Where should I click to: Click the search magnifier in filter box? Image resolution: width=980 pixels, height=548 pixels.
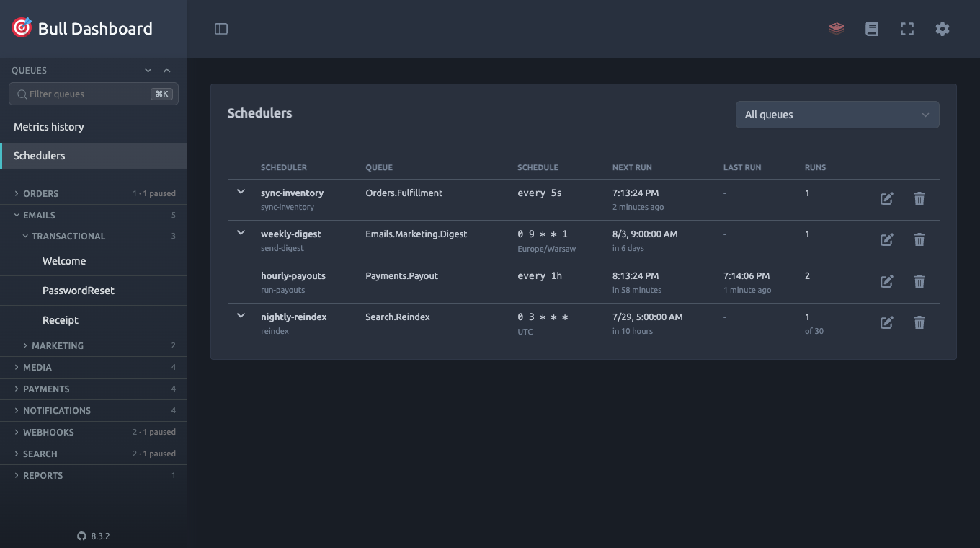pos(22,94)
